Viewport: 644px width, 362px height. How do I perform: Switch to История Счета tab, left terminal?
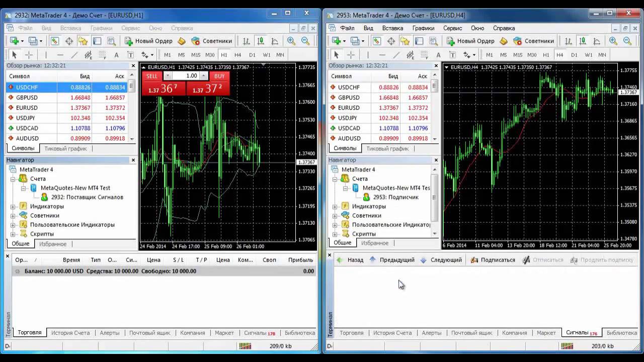70,333
